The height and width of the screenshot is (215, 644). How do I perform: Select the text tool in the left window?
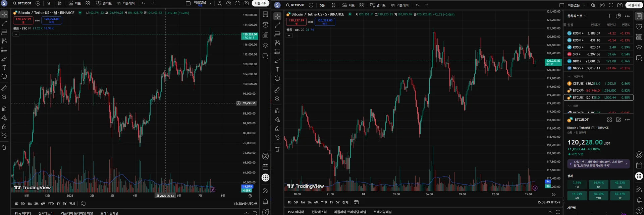[x=4, y=68]
